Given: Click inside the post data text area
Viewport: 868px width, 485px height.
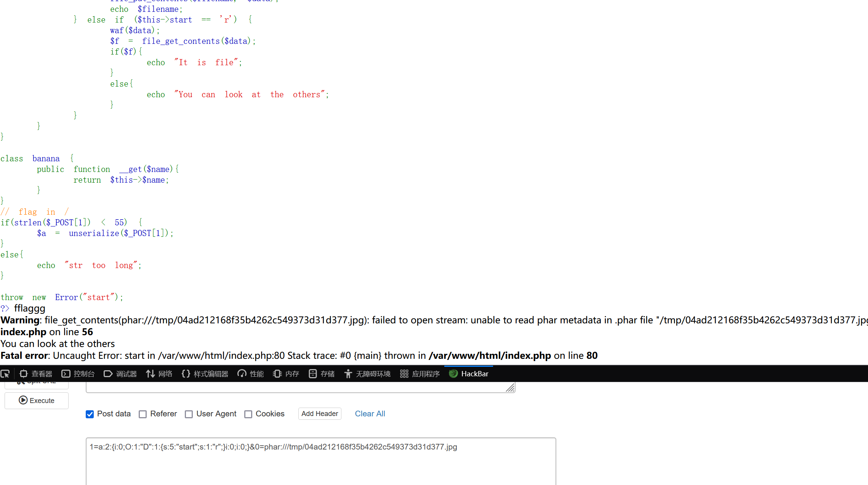Looking at the screenshot, I should [x=320, y=465].
